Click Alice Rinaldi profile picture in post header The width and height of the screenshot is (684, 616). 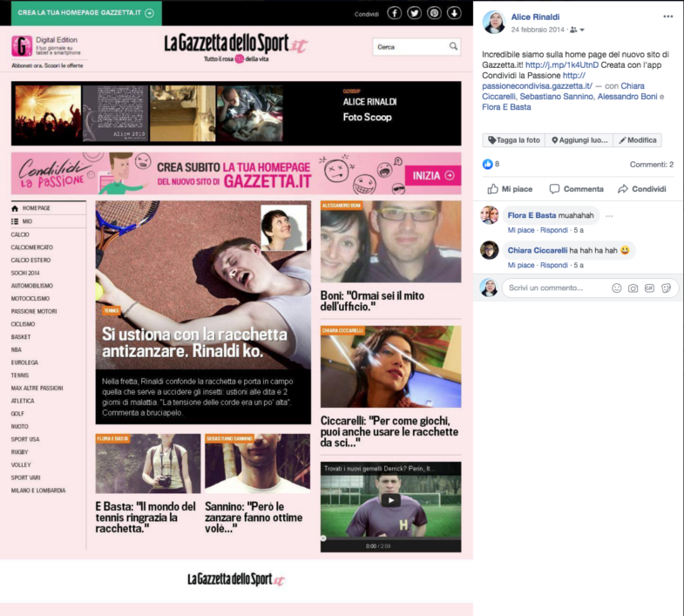(494, 23)
